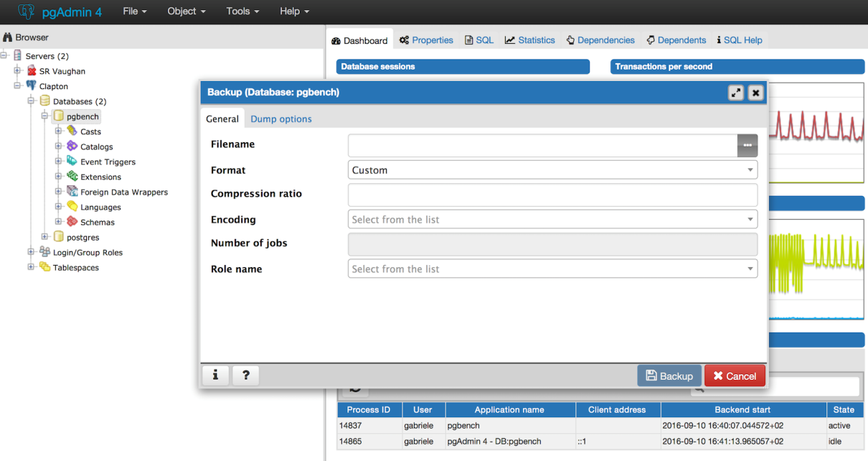Open the Role name dropdown
This screenshot has width=868, height=461.
(x=552, y=269)
